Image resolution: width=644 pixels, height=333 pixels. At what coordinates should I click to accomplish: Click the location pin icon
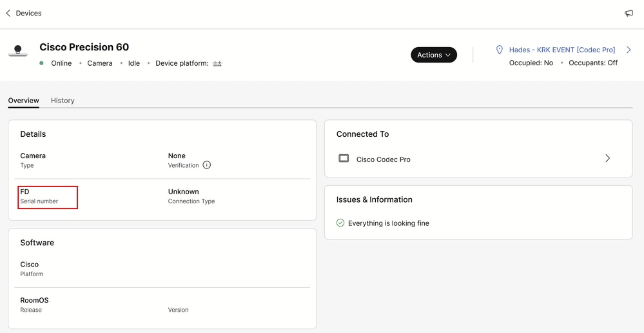tap(500, 50)
